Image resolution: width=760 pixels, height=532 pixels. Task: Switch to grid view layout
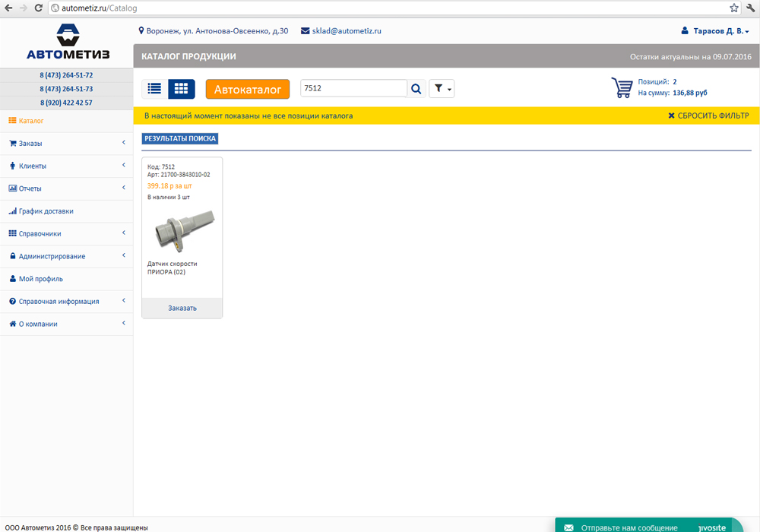tap(181, 89)
